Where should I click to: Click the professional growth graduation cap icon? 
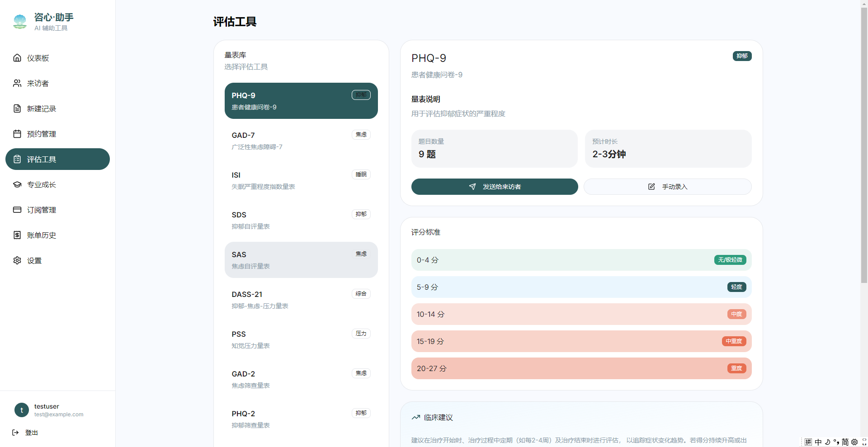pos(17,184)
